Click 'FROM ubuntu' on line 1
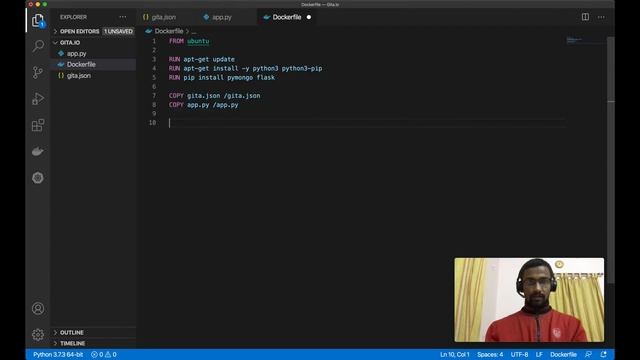 (x=189, y=41)
